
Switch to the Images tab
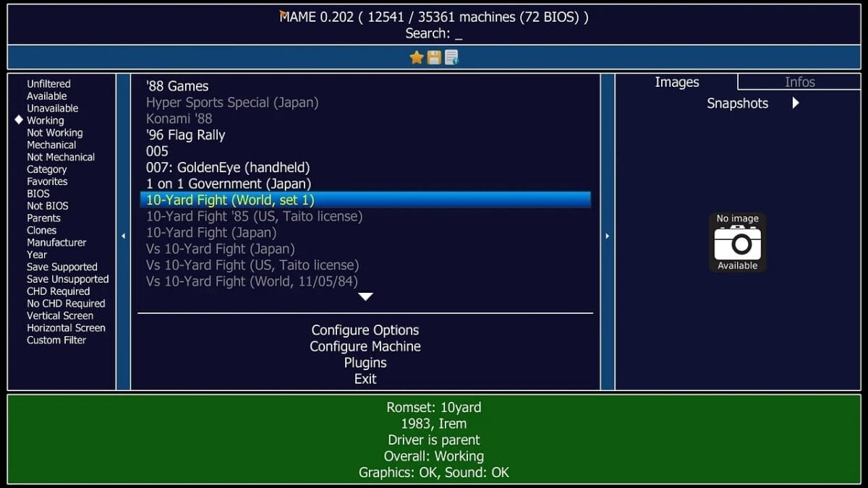click(x=677, y=82)
